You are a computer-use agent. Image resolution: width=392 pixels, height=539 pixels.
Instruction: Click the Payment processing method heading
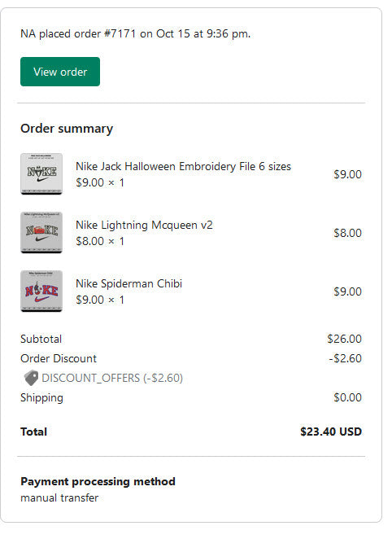pos(98,481)
